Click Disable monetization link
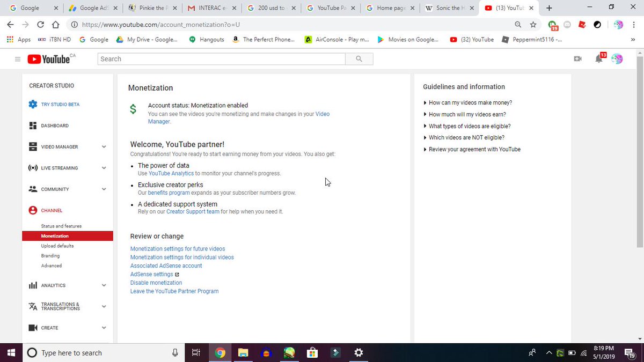Screen dimensions: 644x362 pos(156,283)
